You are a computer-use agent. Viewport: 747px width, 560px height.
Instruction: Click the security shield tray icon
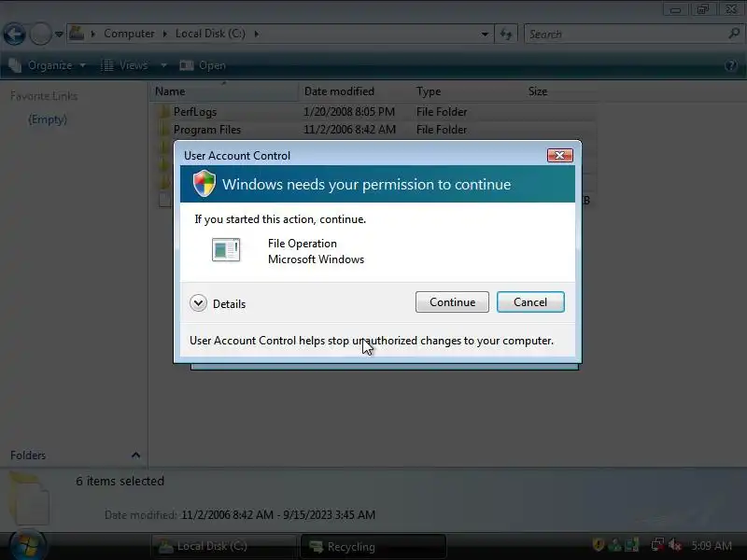click(599, 545)
